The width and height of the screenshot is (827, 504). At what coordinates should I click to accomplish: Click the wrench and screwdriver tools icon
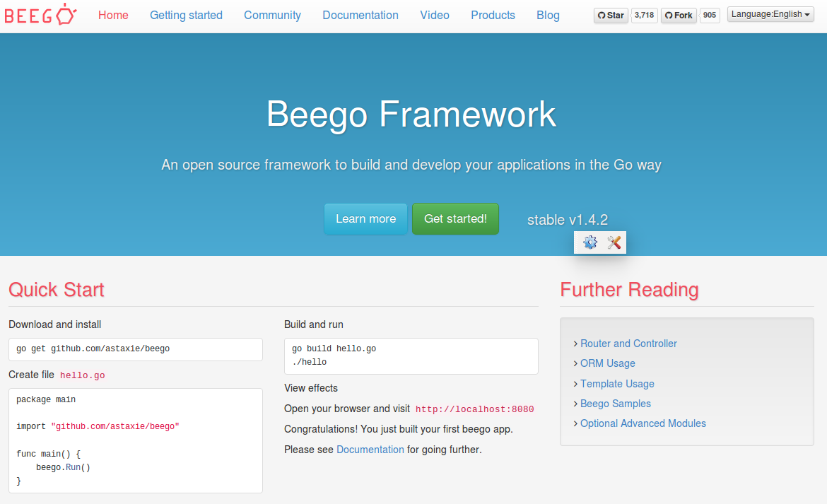point(614,242)
